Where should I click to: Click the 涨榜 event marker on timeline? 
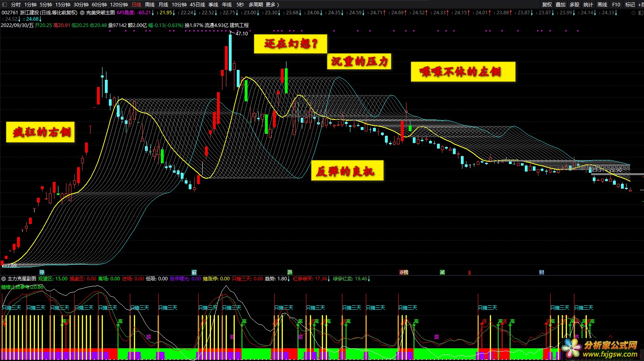click(404, 272)
